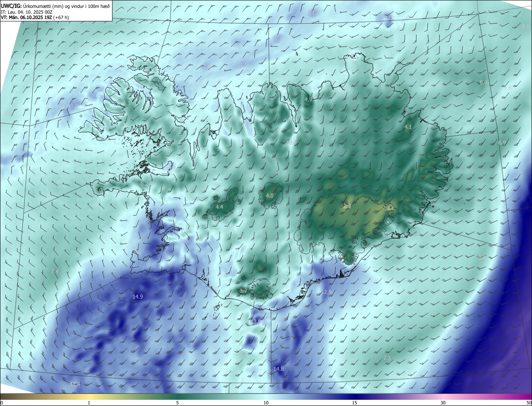Click the 4.0 value on Hofsjökull glacier

269,196
